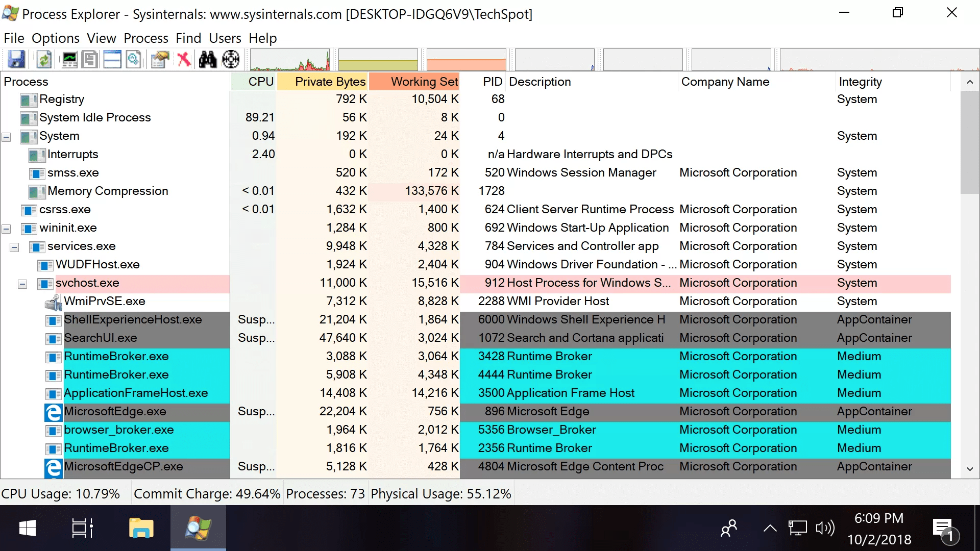This screenshot has width=980, height=551.
Task: Sort by Working Set column header
Action: (414, 82)
